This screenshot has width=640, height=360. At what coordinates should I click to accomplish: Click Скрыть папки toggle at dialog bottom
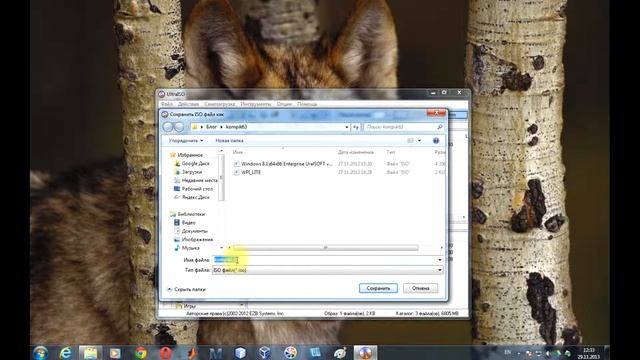pos(186,289)
